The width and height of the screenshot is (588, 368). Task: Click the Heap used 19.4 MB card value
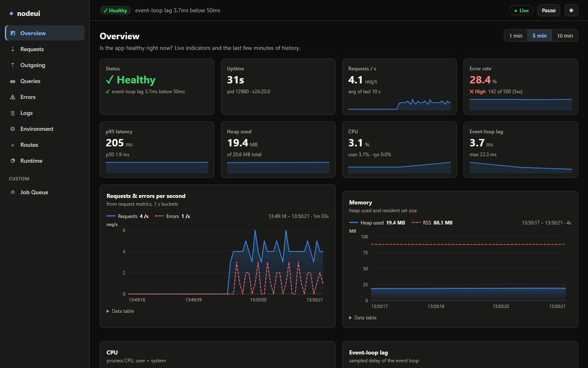[x=242, y=143]
